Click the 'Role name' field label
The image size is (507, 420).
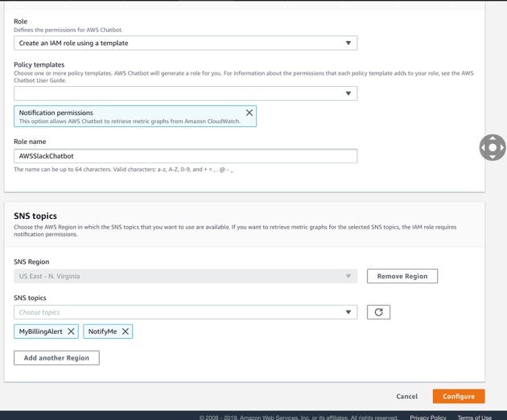[30, 142]
